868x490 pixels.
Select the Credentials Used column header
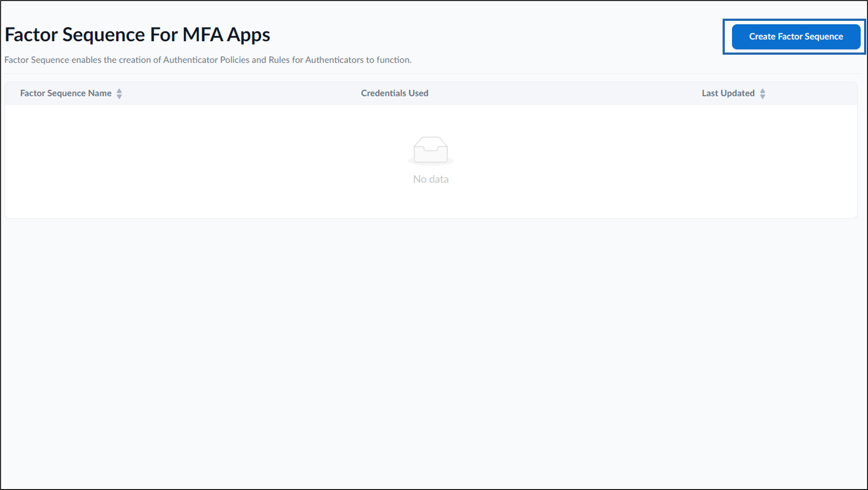pyautogui.click(x=395, y=93)
